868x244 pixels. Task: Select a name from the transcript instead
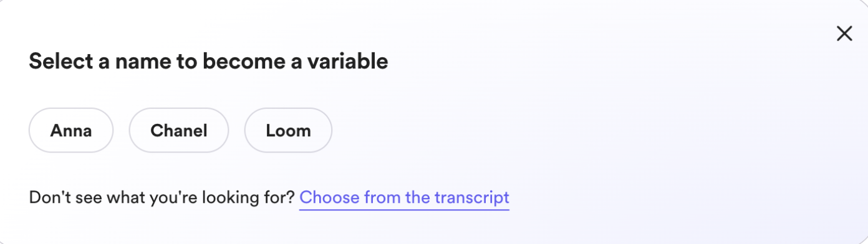404,198
